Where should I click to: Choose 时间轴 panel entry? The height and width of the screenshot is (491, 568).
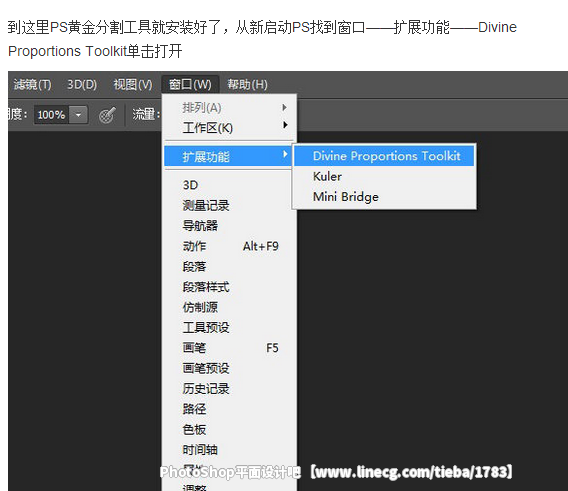coord(230,450)
